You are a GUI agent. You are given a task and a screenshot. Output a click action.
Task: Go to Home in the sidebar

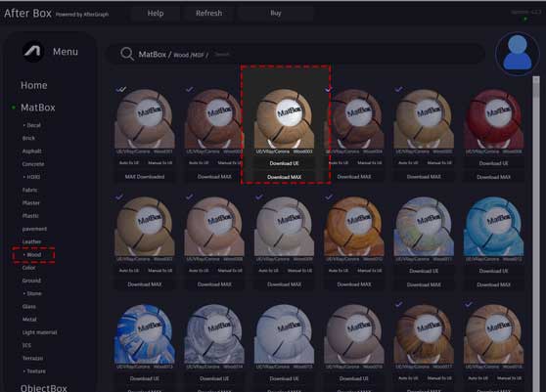34,85
